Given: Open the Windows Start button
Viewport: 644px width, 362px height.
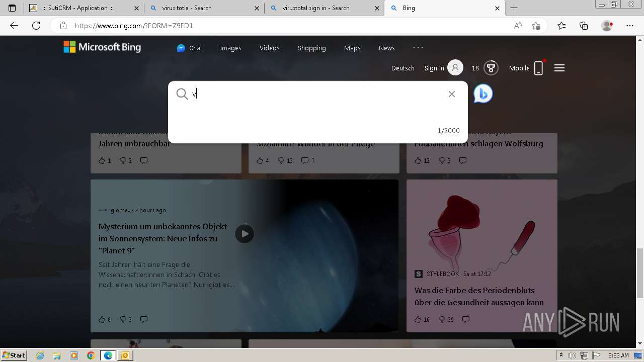Looking at the screenshot, I should click(14, 355).
